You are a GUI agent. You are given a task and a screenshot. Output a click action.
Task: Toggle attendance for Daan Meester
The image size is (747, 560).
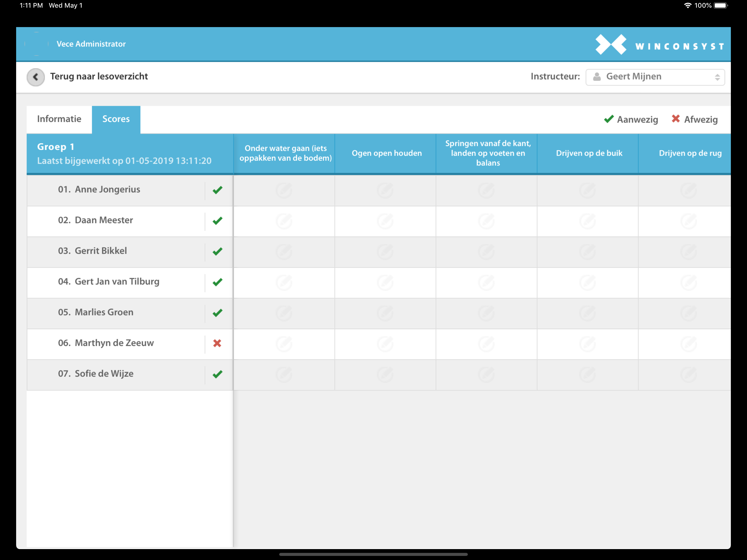217,221
